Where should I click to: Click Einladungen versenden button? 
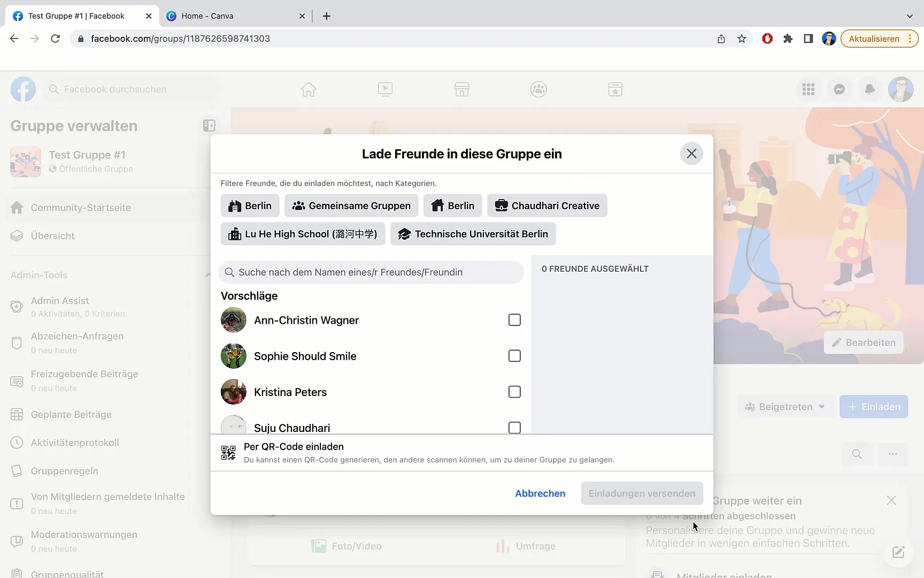pos(642,493)
